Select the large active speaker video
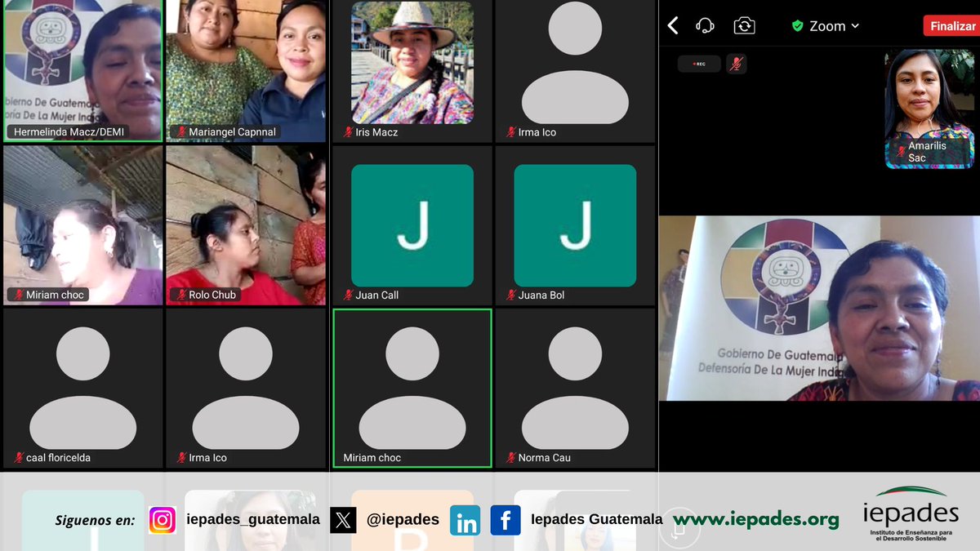This screenshot has height=551, width=980. tap(819, 309)
